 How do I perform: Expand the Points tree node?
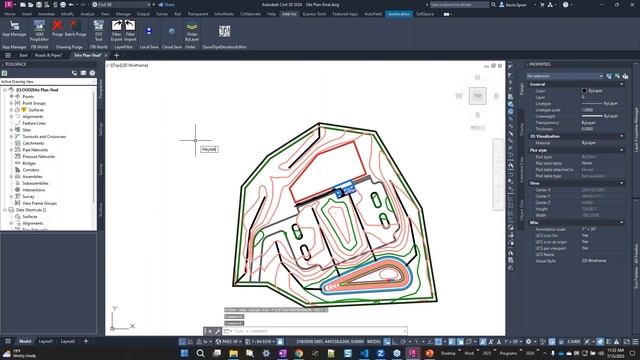point(11,96)
